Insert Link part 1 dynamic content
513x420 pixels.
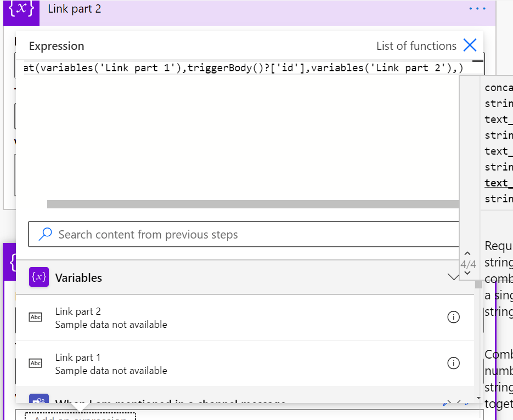coord(111,363)
